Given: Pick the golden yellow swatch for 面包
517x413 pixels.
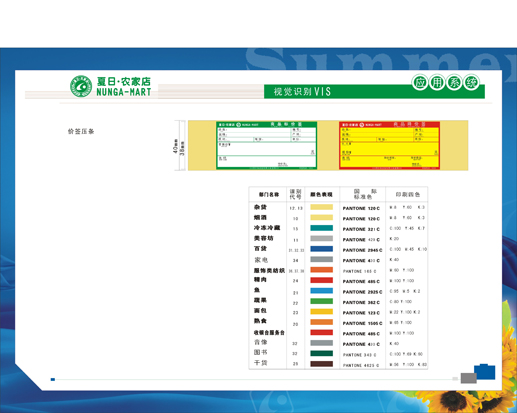Looking at the screenshot, I should coord(322,312).
